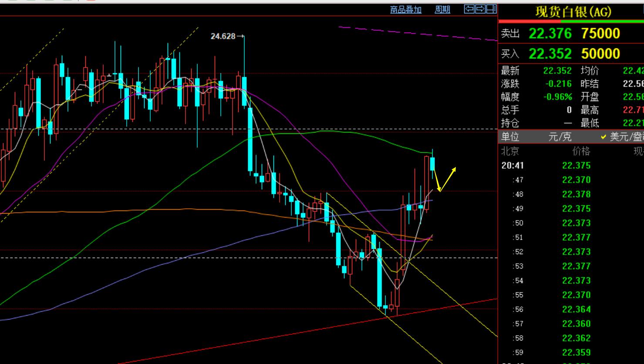The width and height of the screenshot is (644, 364).
Task: Click the right arrow chart navigation icon
Action: [480, 9]
